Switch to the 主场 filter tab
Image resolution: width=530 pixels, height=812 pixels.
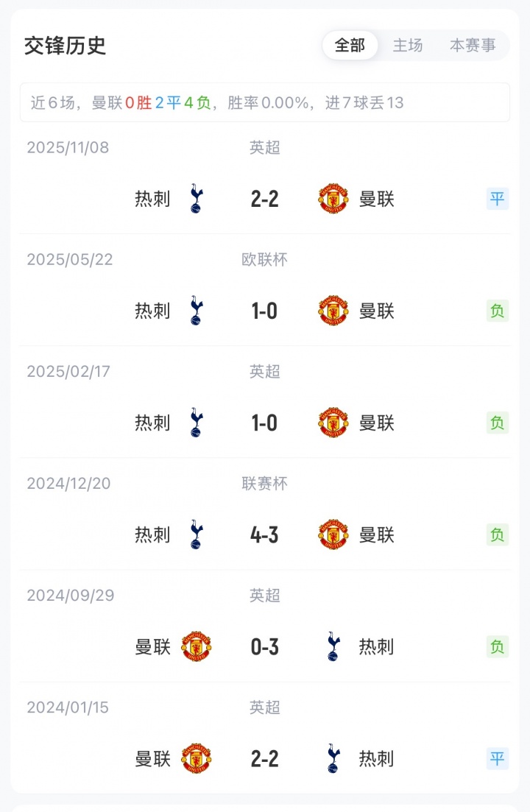click(408, 46)
